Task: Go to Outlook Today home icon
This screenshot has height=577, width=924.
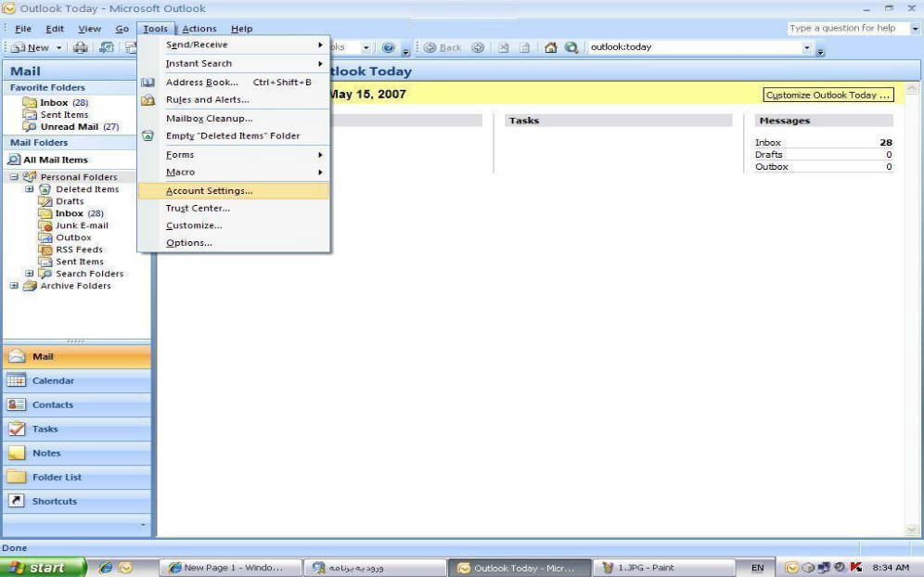Action: tap(550, 47)
